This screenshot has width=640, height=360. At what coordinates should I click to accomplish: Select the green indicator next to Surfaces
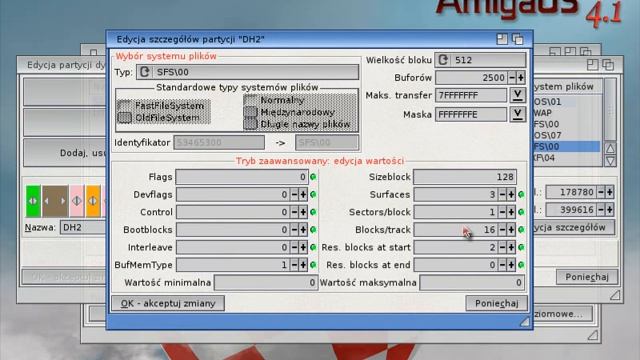pyautogui.click(x=521, y=194)
